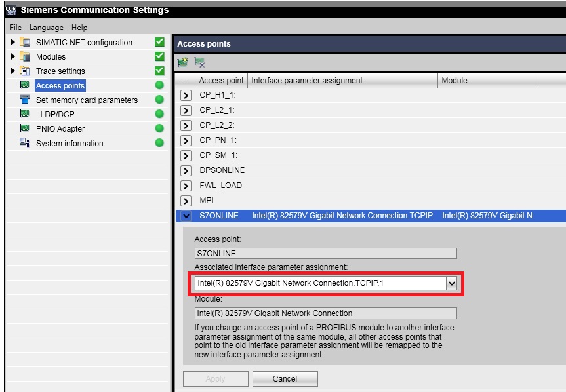
Task: Click the CP_H1_1: row text
Action: click(x=218, y=95)
